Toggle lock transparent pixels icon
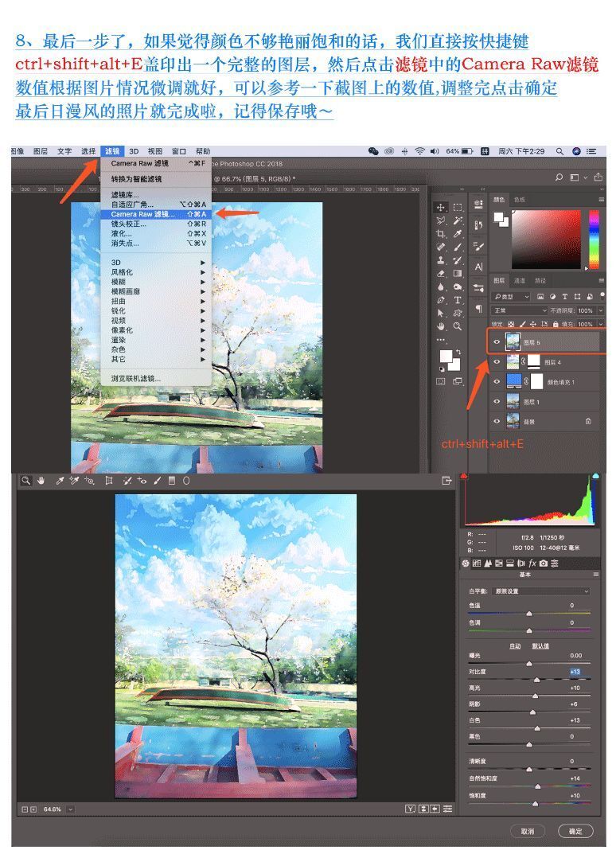Viewport: 616px width, 850px height. point(510,324)
